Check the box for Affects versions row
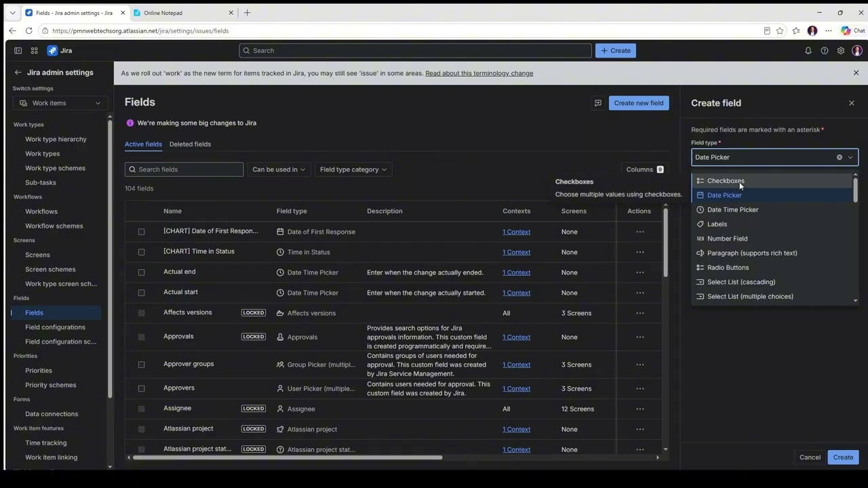 pos(141,313)
